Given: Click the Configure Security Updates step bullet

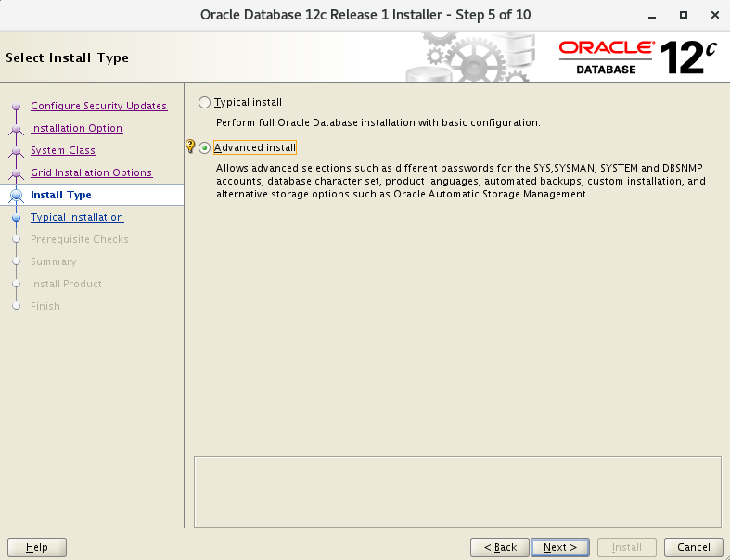Looking at the screenshot, I should coord(17,107).
